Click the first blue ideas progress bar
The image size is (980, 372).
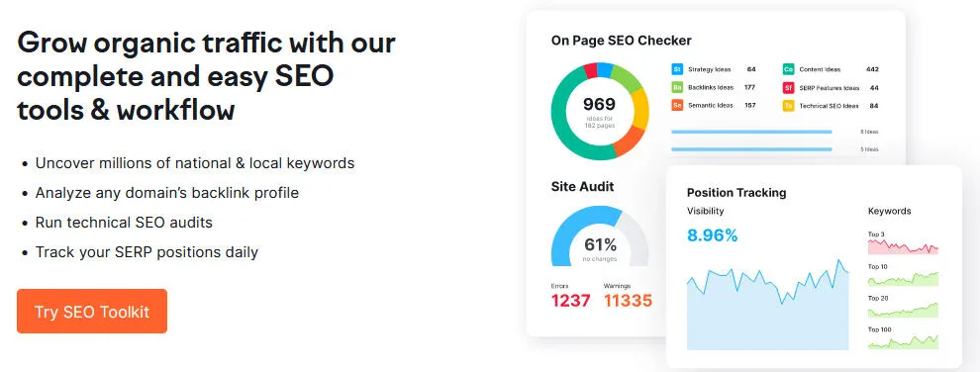751,132
